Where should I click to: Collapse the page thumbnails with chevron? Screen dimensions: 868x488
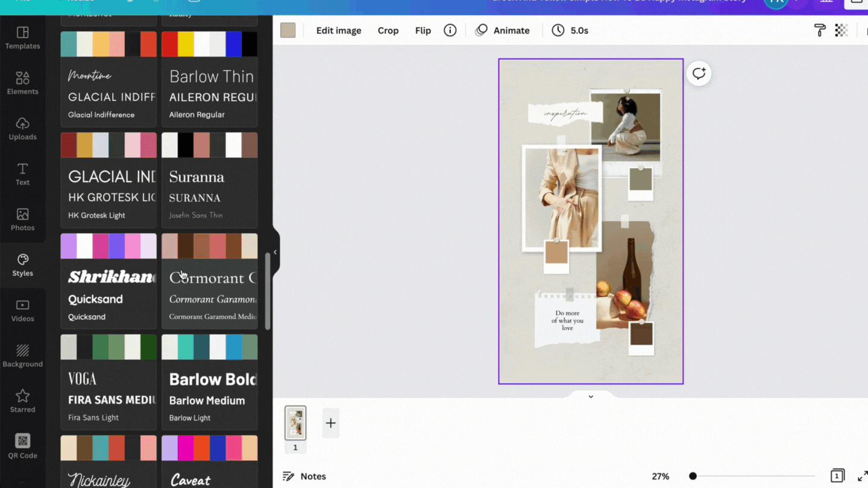pyautogui.click(x=591, y=396)
